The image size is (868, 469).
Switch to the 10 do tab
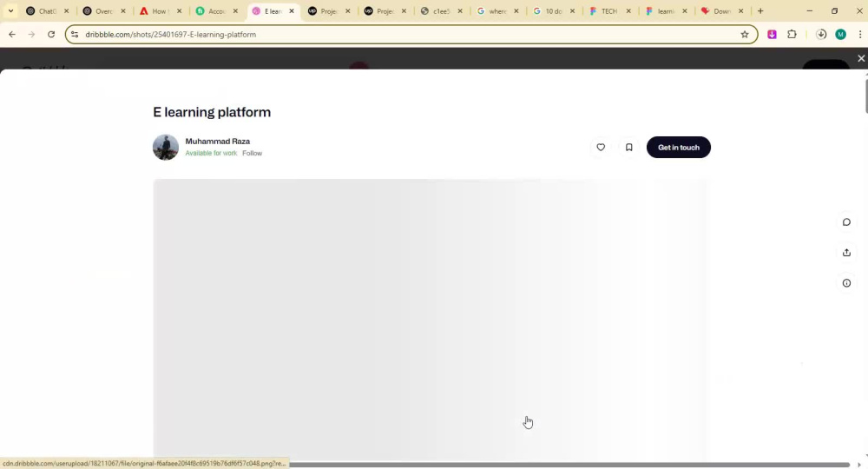click(x=554, y=11)
